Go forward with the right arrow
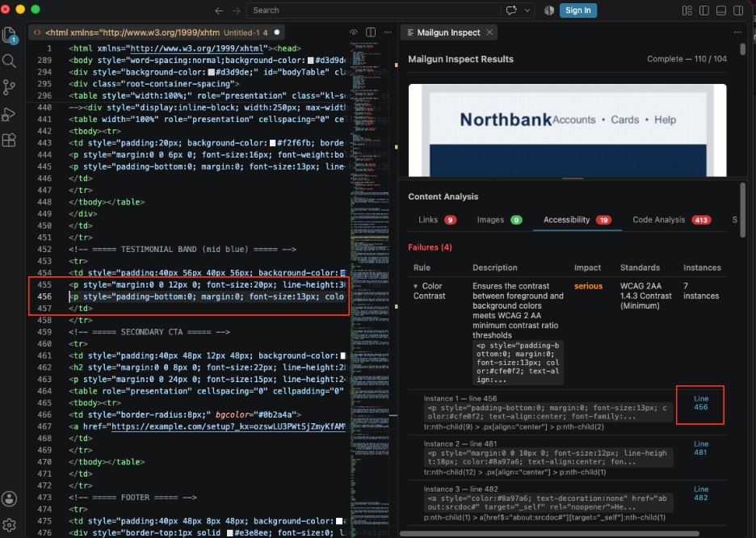This screenshot has width=756, height=538. click(x=236, y=11)
